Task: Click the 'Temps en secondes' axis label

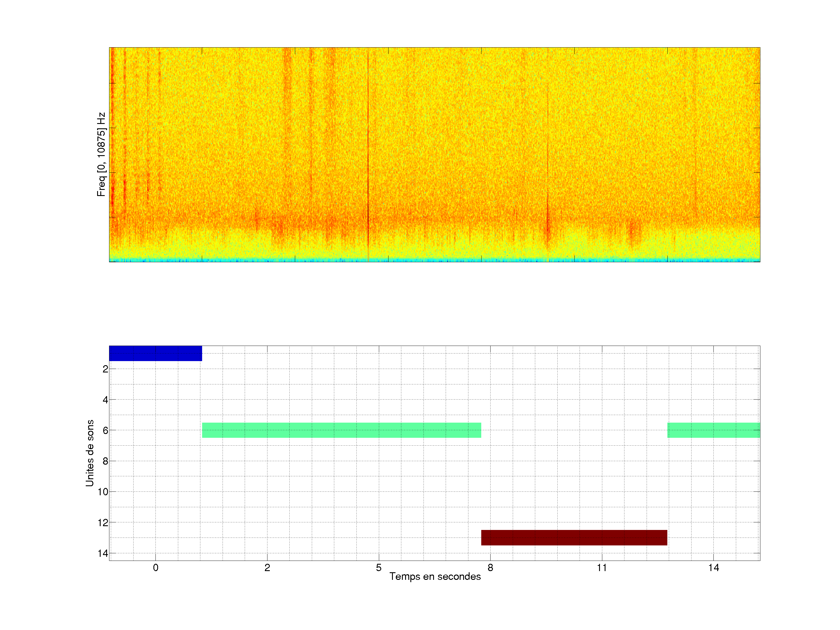Action: click(x=435, y=576)
